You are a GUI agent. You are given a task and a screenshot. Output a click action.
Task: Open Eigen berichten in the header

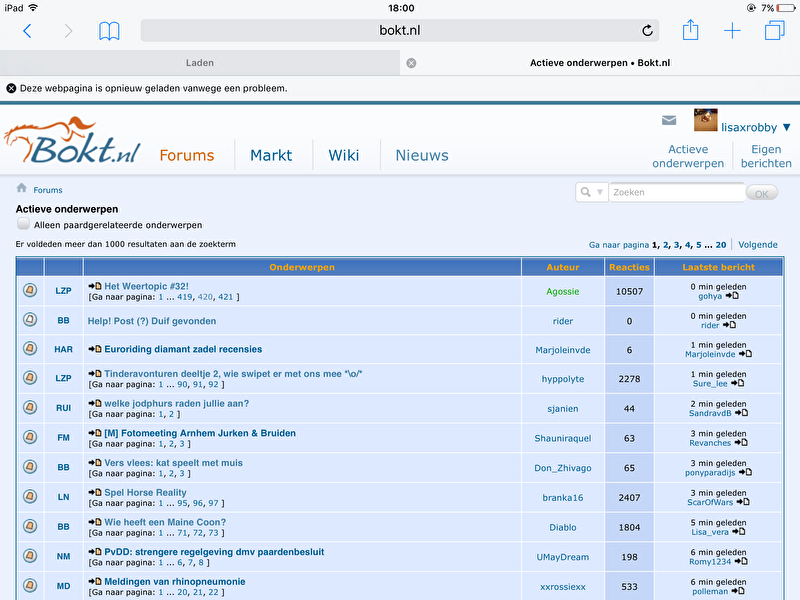pyautogui.click(x=766, y=156)
